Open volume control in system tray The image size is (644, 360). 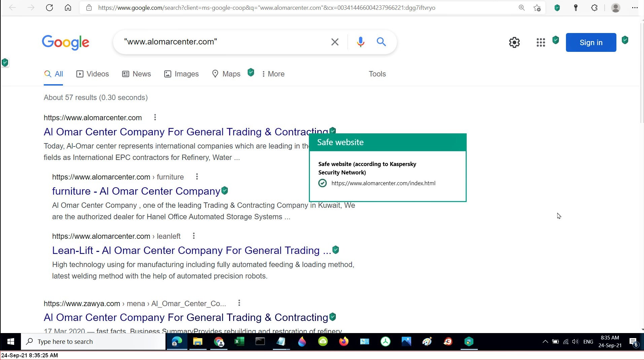pos(575,341)
